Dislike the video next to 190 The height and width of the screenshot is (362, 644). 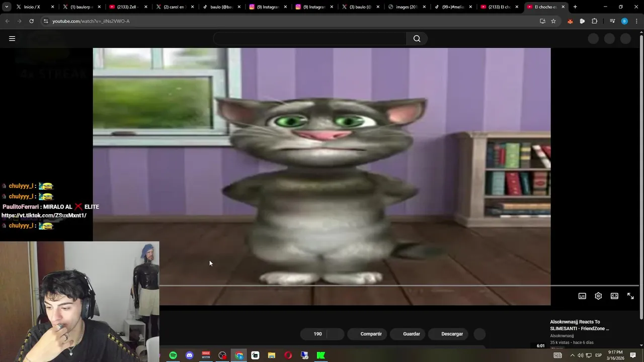tap(336, 334)
